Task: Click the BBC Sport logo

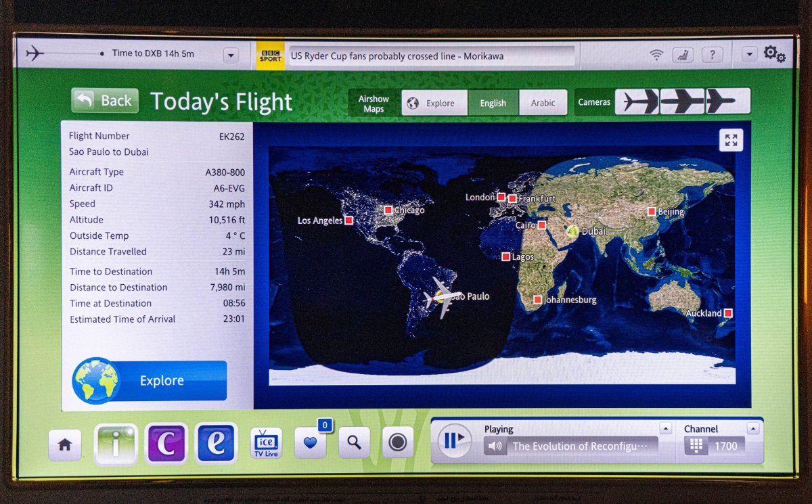Action: click(271, 55)
